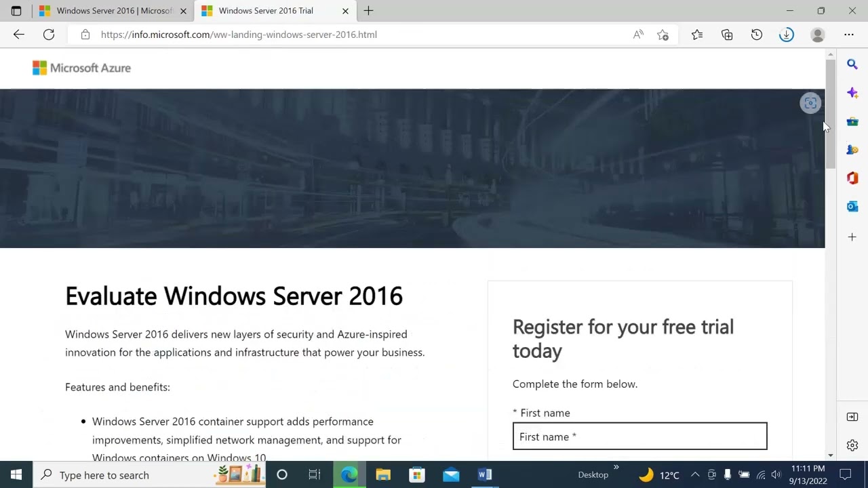The height and width of the screenshot is (488, 868).
Task: Click scrollbar up arrow
Action: (x=831, y=54)
